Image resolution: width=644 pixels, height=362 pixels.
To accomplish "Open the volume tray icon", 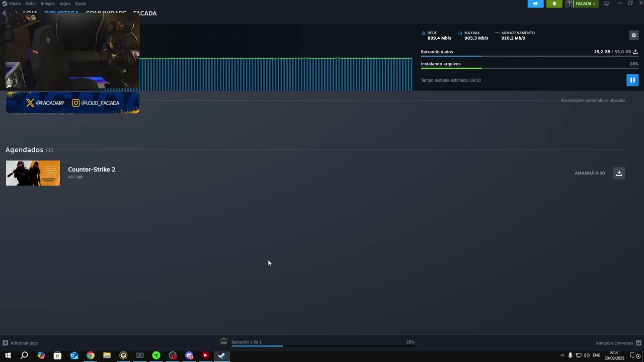I will coord(586,355).
